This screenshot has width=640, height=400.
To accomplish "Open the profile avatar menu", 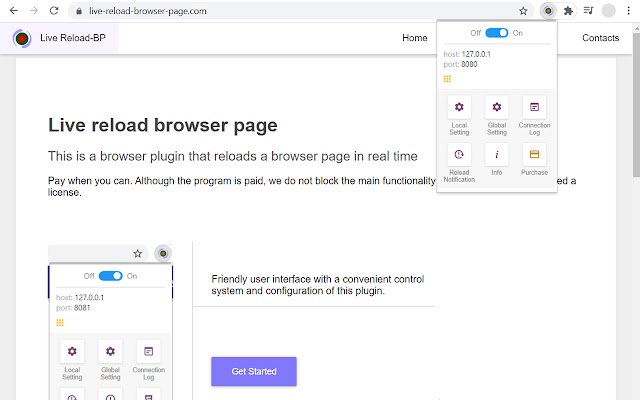I will click(x=608, y=11).
